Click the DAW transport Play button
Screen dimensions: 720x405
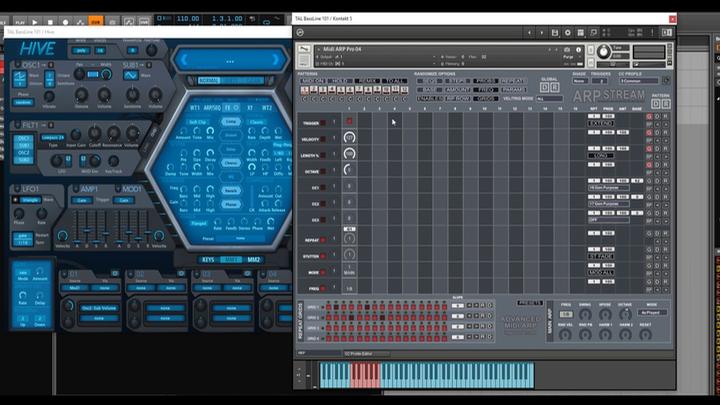point(35,22)
